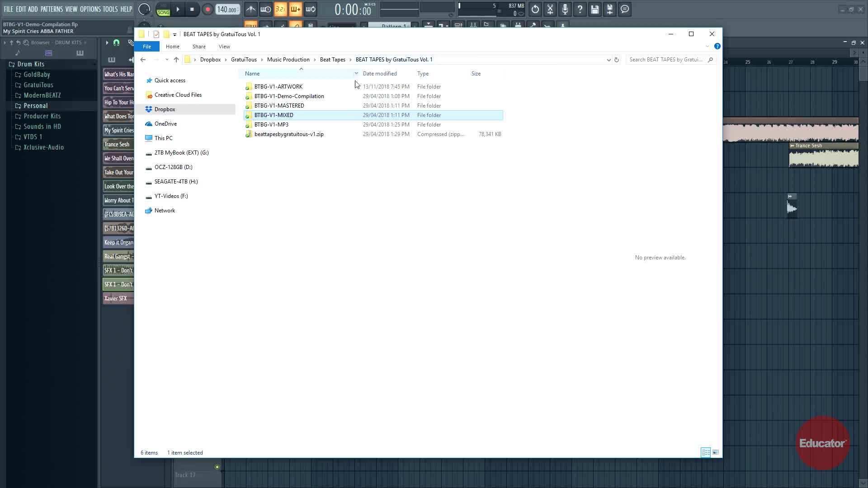The height and width of the screenshot is (488, 868).
Task: Adjust the tempo field showing 140.000
Action: point(227,9)
